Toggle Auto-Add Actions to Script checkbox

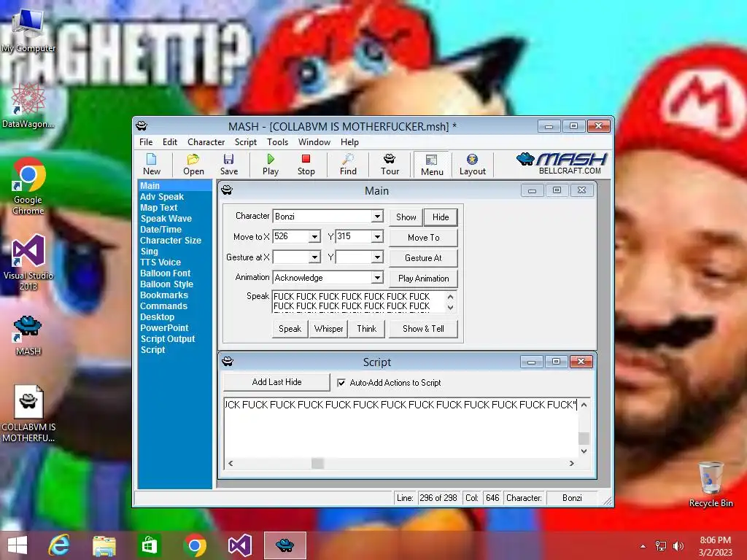tap(341, 383)
